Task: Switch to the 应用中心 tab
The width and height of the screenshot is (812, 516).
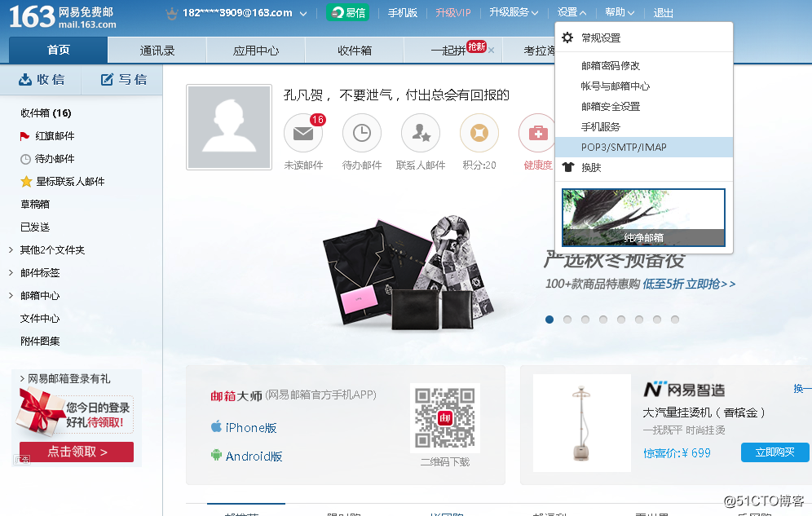Action: tap(256, 51)
